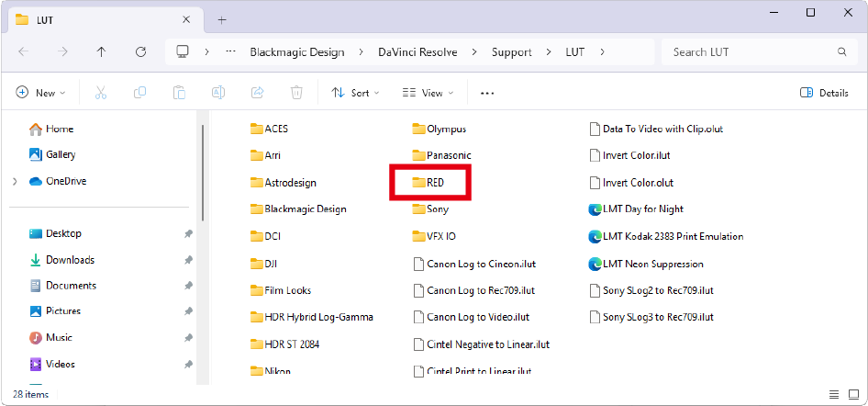The width and height of the screenshot is (868, 406).
Task: Open a new tab with plus button
Action: click(x=222, y=19)
